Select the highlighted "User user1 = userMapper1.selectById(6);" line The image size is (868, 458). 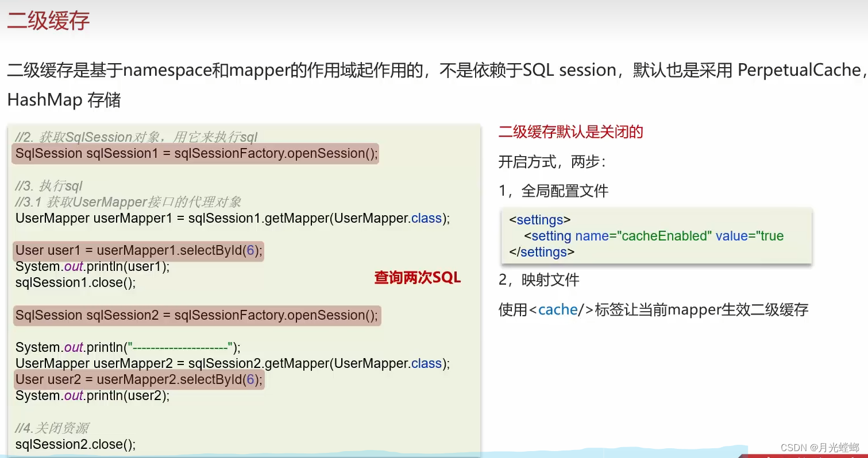[138, 251]
